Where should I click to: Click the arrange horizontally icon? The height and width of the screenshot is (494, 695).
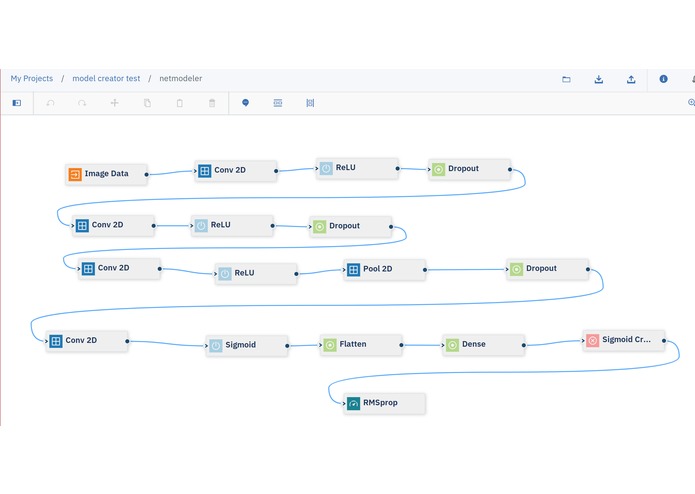click(x=277, y=103)
